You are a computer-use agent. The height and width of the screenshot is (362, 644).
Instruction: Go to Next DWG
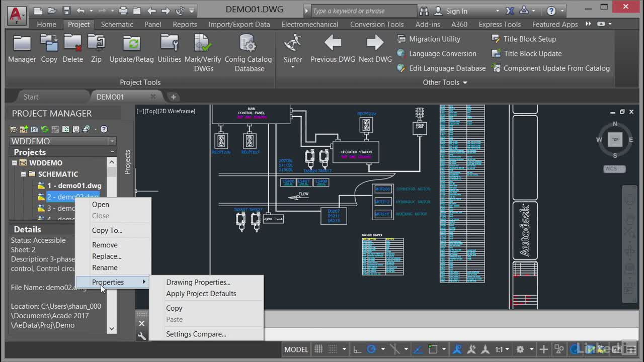[x=375, y=49]
